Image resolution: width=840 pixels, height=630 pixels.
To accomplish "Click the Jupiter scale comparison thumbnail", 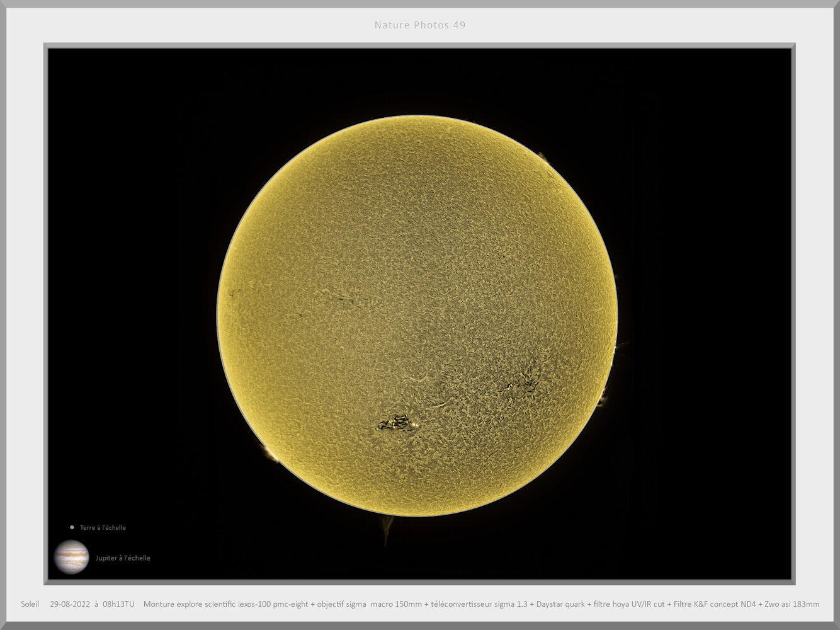I will coord(72,557).
